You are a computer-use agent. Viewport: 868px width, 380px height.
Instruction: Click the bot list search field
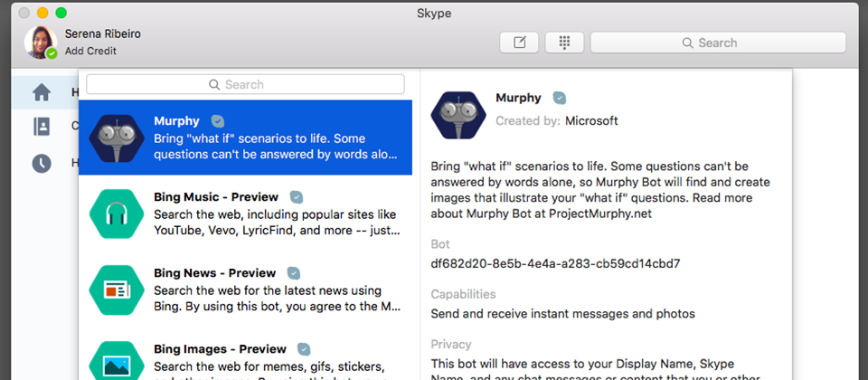(x=245, y=84)
